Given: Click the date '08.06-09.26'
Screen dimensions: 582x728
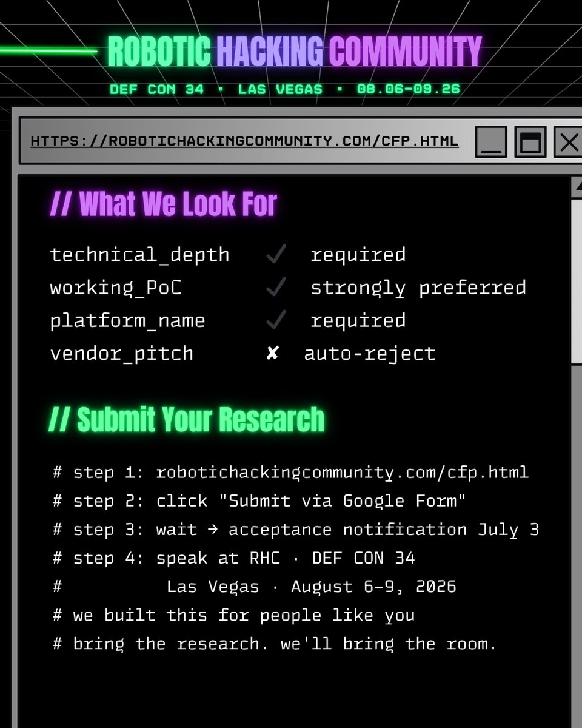Looking at the screenshot, I should (408, 89).
